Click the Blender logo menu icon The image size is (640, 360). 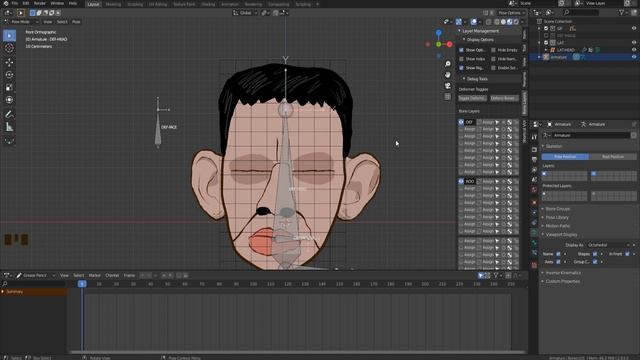[6, 3]
